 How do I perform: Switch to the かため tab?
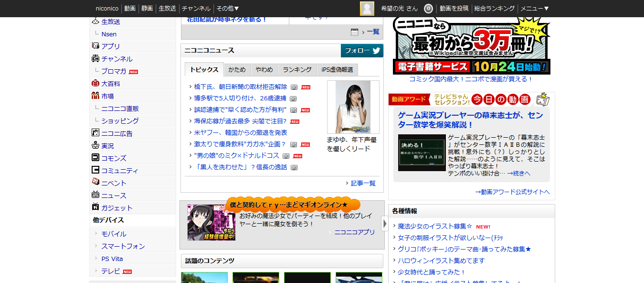[x=237, y=70]
